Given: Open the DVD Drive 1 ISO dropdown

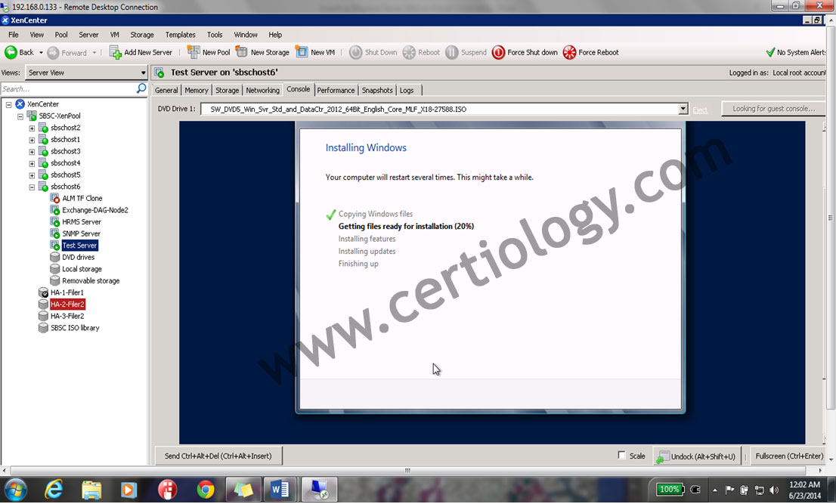Looking at the screenshot, I should (x=683, y=110).
